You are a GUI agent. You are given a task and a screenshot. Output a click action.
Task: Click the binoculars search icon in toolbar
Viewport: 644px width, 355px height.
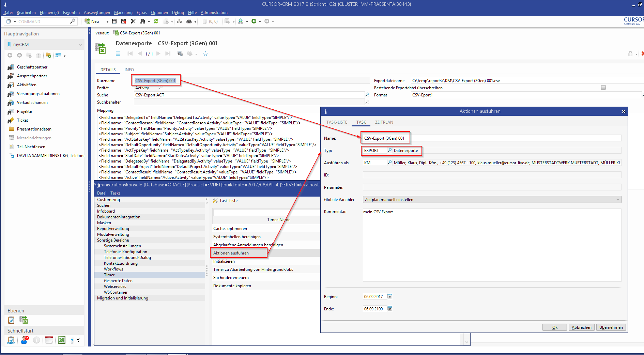click(143, 21)
